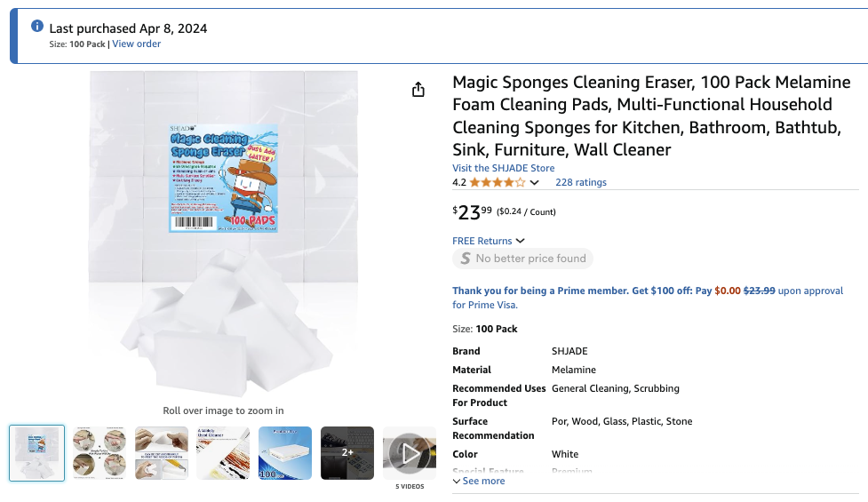Open the View order link

(136, 44)
